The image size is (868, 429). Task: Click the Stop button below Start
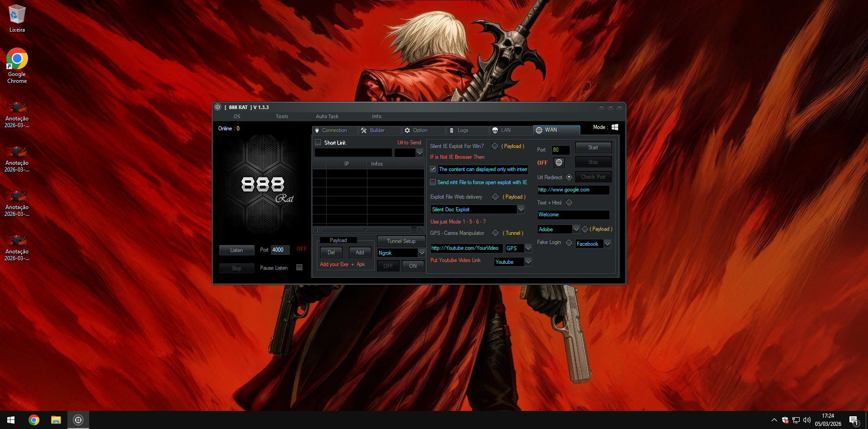[593, 162]
